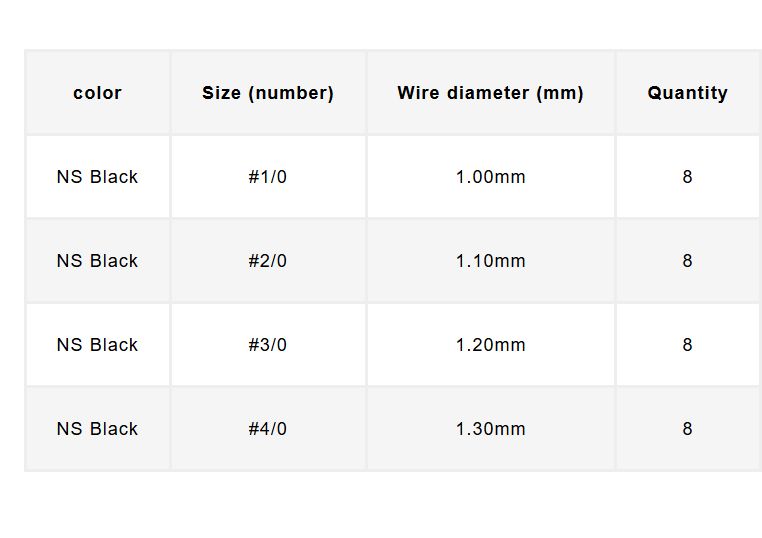
Task: Select the 'Wire diameter (mm)' header cell
Action: 490,93
